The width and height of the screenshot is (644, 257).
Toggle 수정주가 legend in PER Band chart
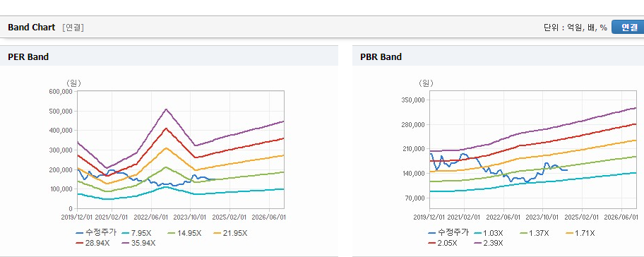click(x=96, y=233)
